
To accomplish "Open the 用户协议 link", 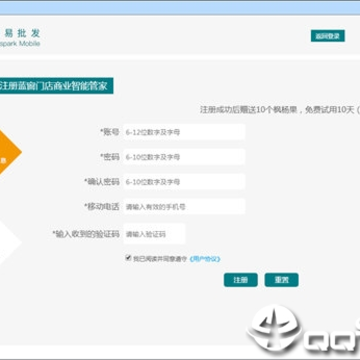I will 205,259.
